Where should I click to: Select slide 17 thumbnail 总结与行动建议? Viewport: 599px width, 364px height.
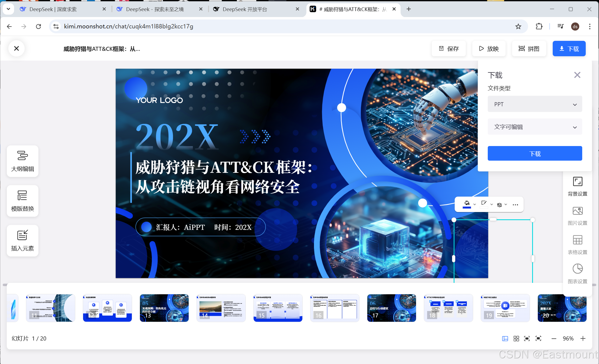pyautogui.click(x=391, y=308)
